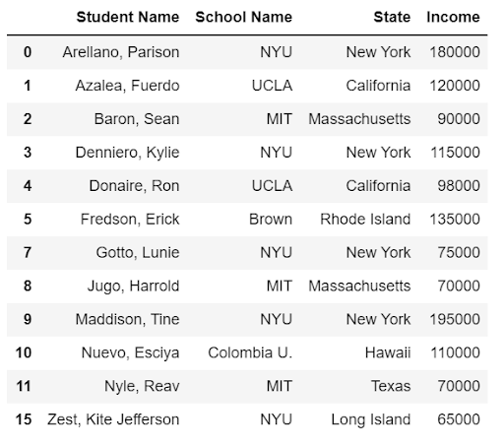Click the Long Island state cell

pos(371,419)
